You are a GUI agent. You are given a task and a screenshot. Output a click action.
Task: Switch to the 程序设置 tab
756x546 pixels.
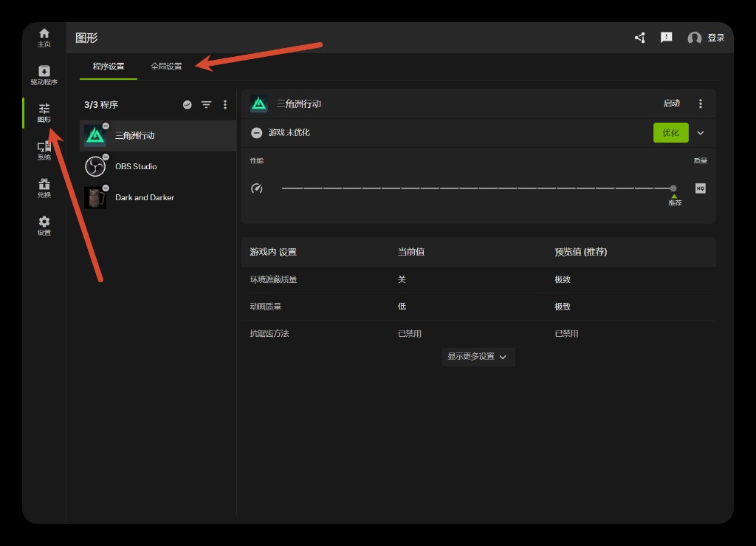coord(109,66)
